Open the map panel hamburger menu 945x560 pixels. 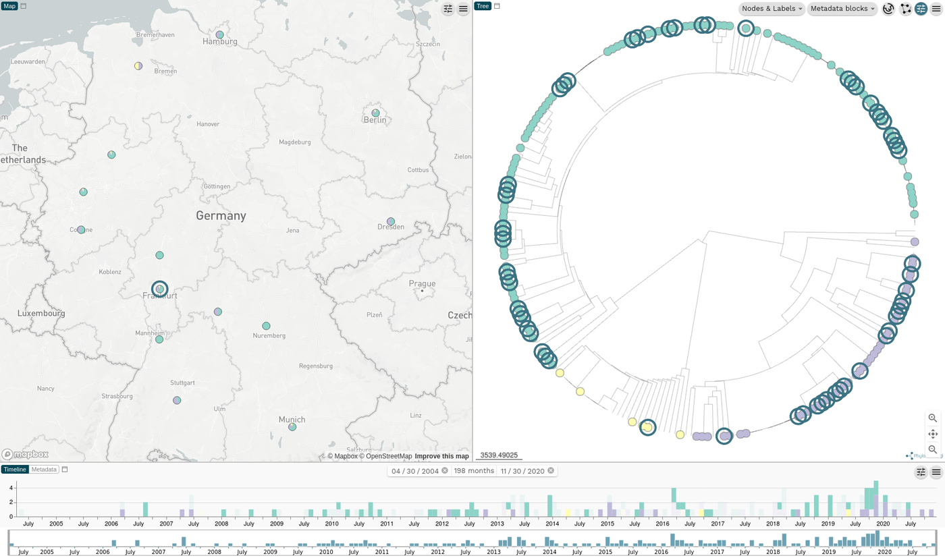point(463,9)
